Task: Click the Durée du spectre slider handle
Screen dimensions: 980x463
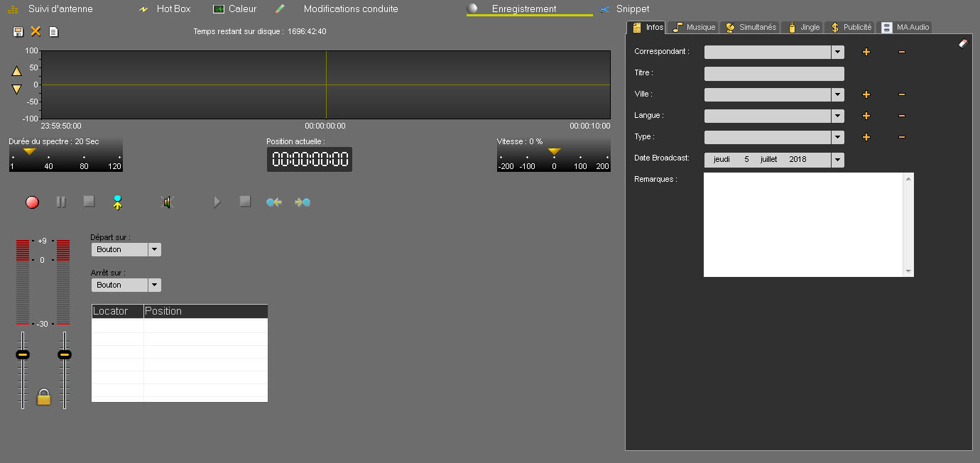Action: pyautogui.click(x=29, y=151)
